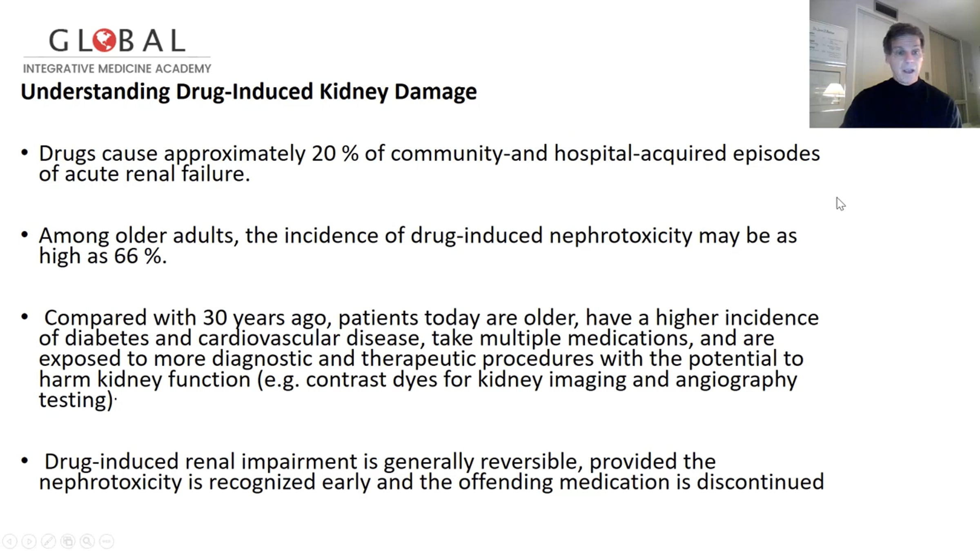
Task: Click the word "reversible" in last bullet
Action: coord(528,462)
